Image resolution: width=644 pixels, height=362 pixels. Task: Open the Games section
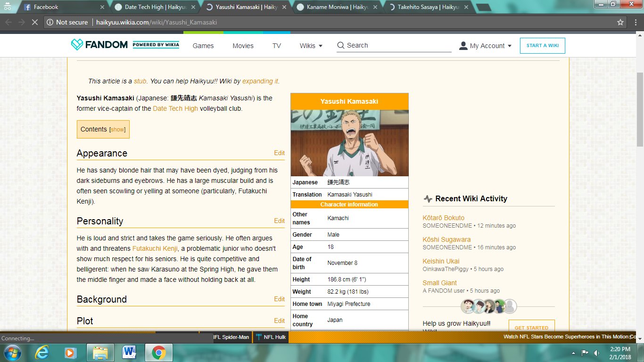(203, 46)
